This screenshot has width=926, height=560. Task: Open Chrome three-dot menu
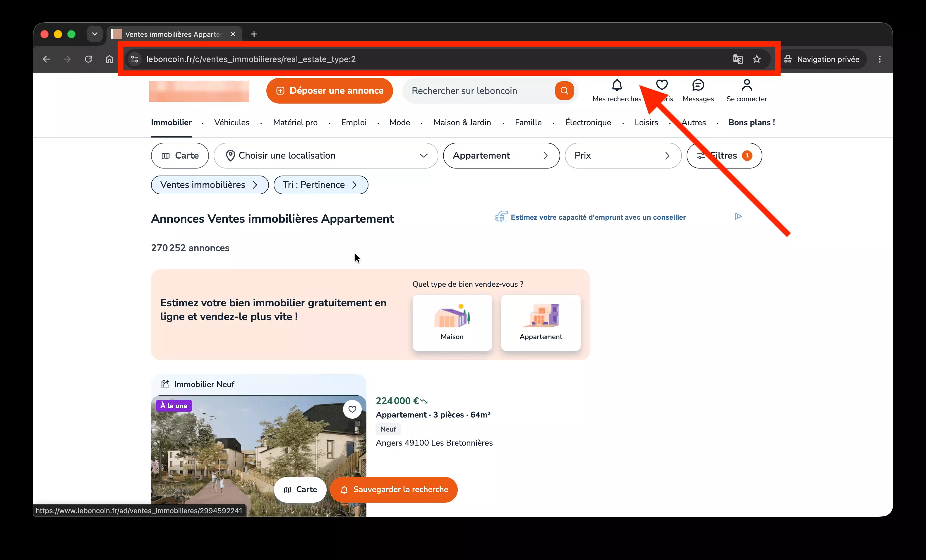tap(879, 59)
